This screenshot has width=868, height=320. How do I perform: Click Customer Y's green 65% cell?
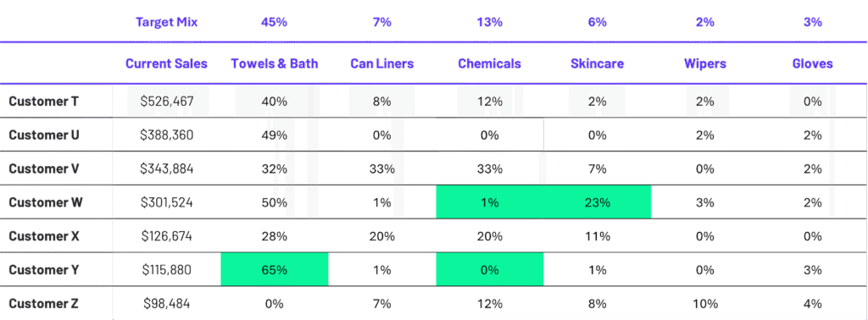click(275, 270)
